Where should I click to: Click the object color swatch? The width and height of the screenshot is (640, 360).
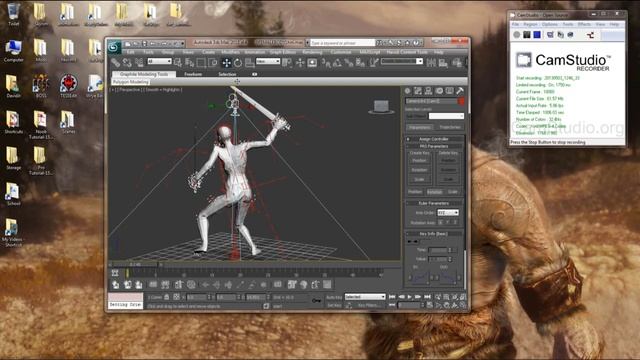(461, 101)
